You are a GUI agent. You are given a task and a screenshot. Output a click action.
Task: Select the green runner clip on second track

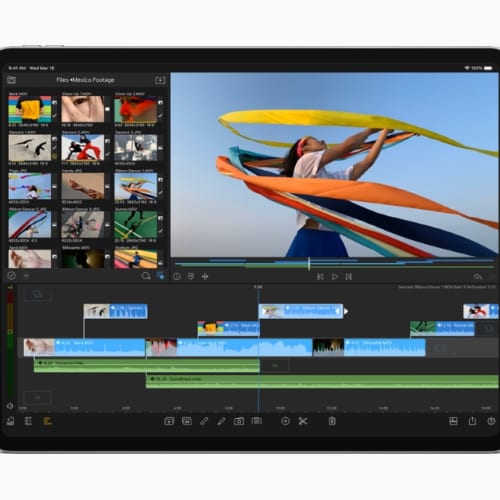coord(442,328)
